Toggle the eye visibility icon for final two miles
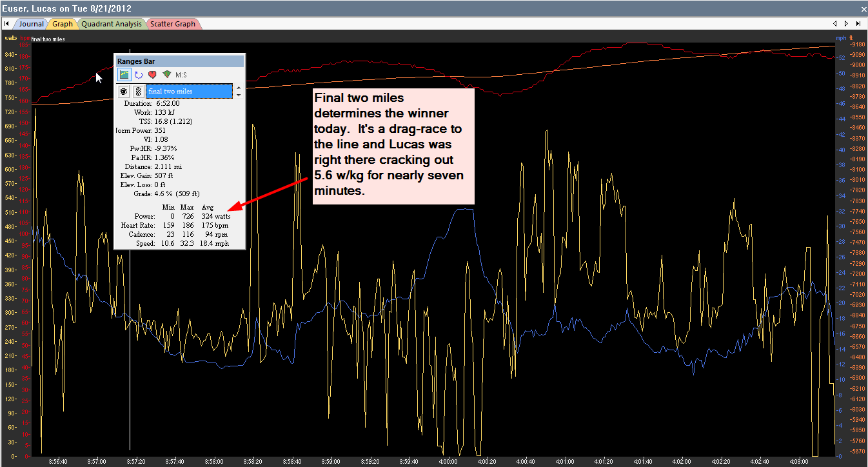The height and width of the screenshot is (467, 868). (123, 91)
